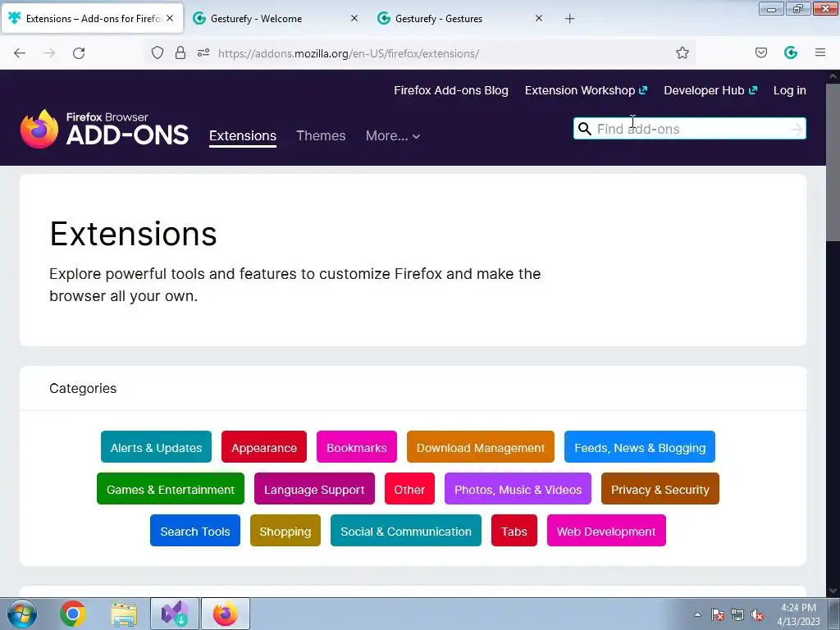This screenshot has height=630, width=840.
Task: Browse Social & Communication category
Action: point(406,531)
